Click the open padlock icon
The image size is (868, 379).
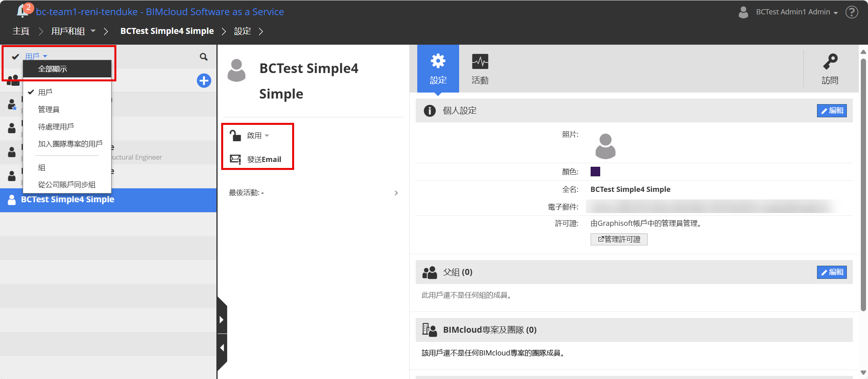[235, 136]
